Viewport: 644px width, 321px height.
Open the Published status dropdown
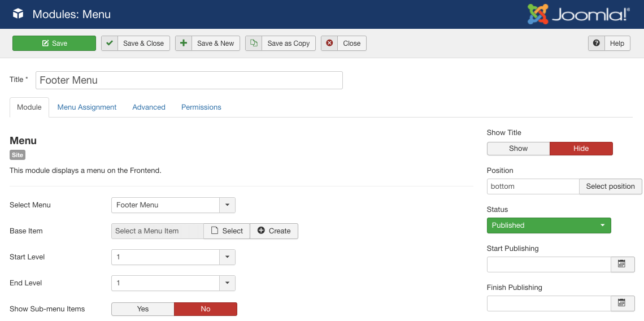tap(549, 225)
